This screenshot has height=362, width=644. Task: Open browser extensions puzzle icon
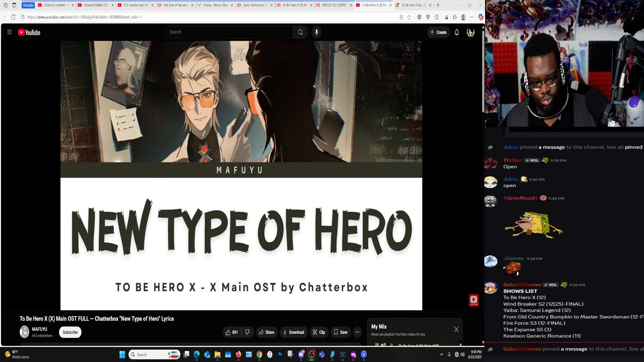(437, 17)
